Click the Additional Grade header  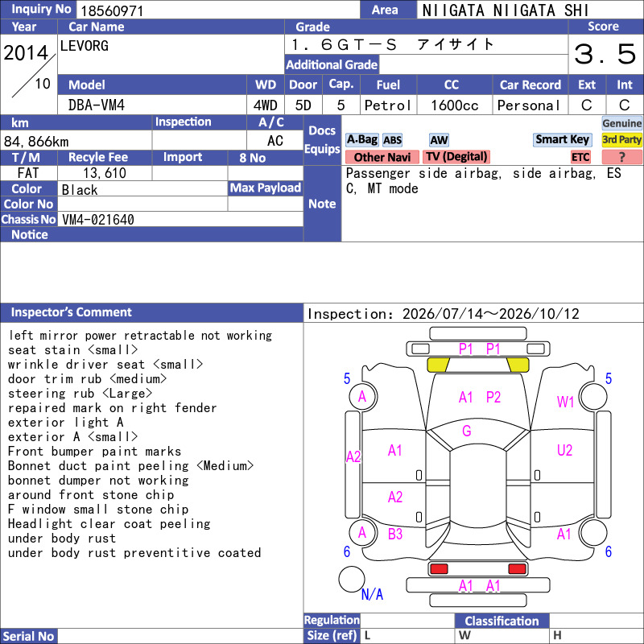coord(332,64)
